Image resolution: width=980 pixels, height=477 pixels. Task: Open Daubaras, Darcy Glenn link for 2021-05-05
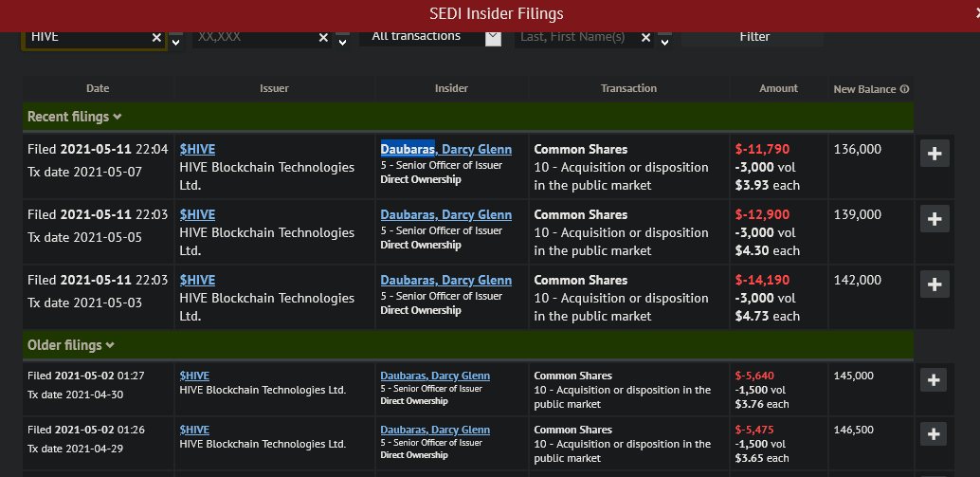445,214
